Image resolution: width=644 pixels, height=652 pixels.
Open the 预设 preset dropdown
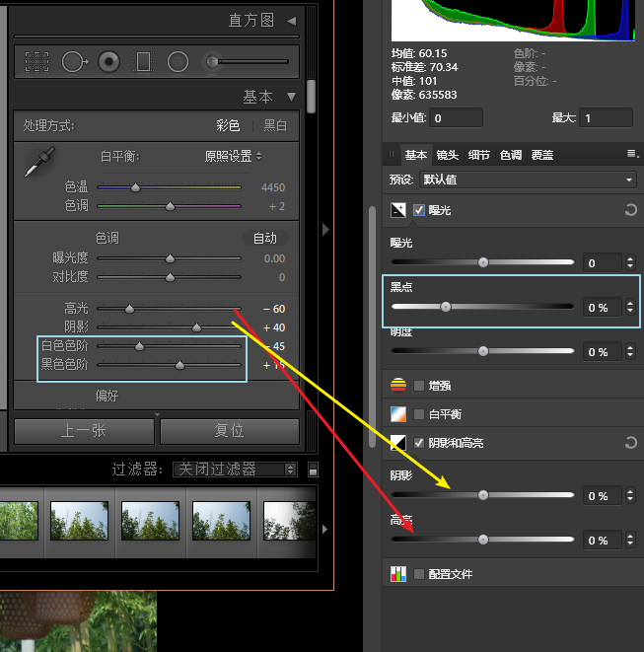528,180
